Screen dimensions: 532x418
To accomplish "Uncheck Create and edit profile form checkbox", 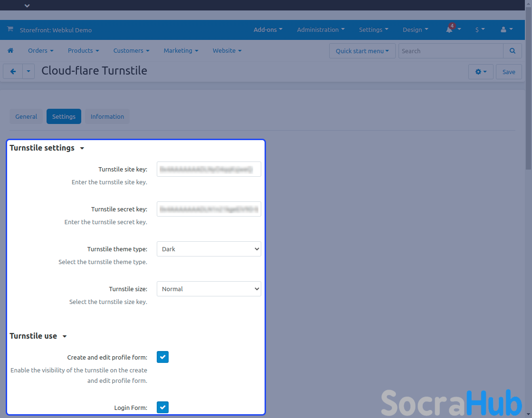I will click(x=162, y=357).
